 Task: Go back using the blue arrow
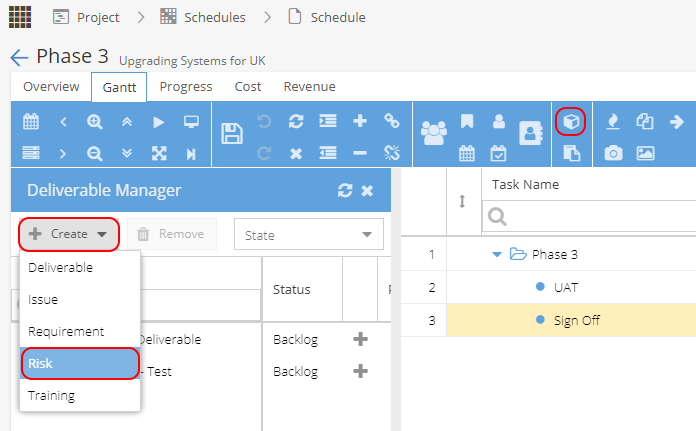[x=19, y=58]
